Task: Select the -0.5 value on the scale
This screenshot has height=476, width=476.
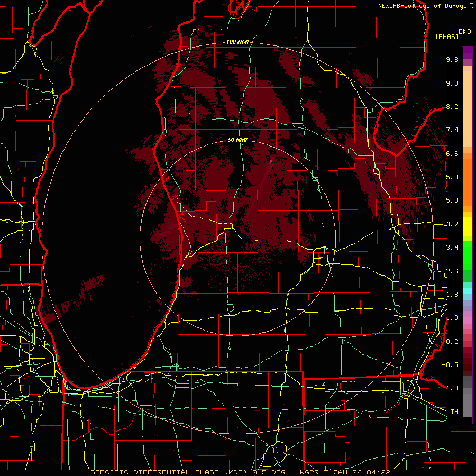Action: pos(450,365)
